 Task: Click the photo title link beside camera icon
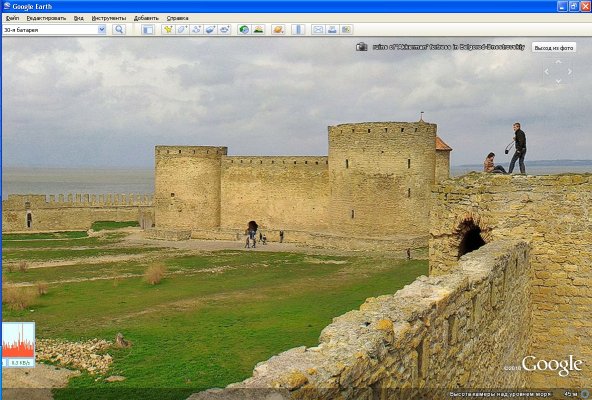click(x=449, y=47)
